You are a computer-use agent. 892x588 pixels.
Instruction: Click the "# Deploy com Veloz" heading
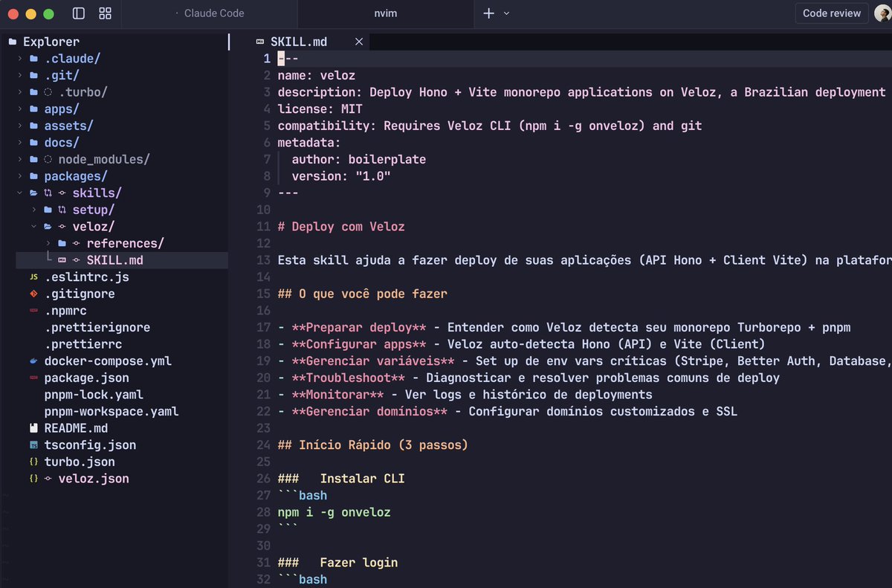[x=341, y=227]
